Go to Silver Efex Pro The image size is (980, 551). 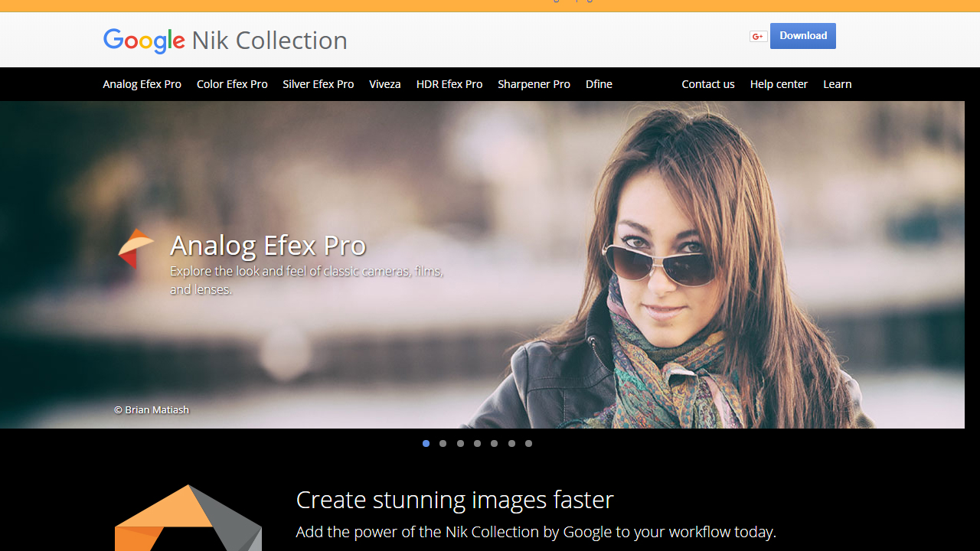318,84
